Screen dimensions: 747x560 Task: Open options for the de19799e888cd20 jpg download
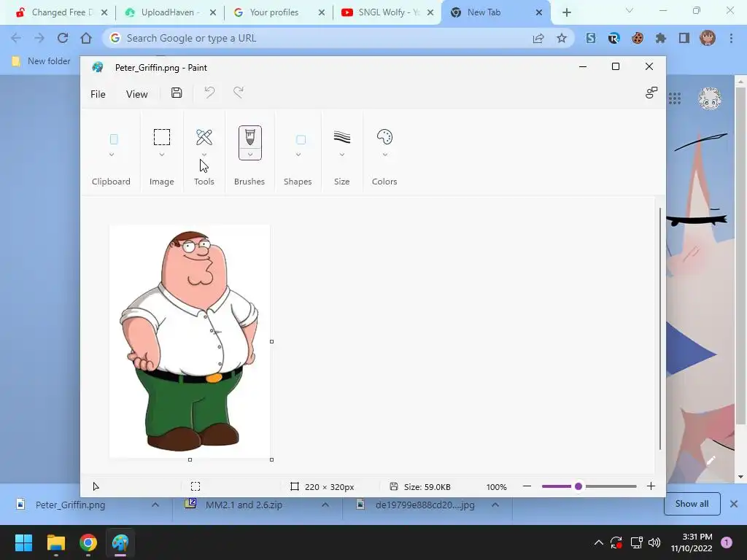495,505
